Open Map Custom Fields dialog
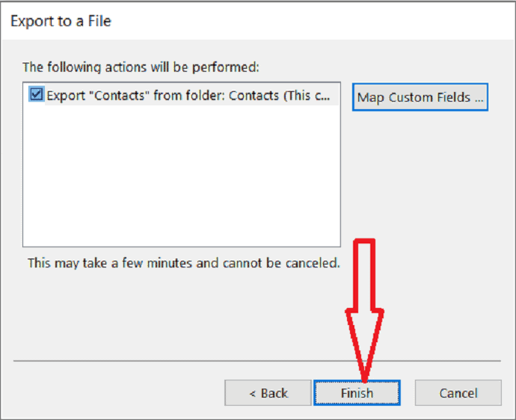This screenshot has height=420, width=516. point(420,97)
